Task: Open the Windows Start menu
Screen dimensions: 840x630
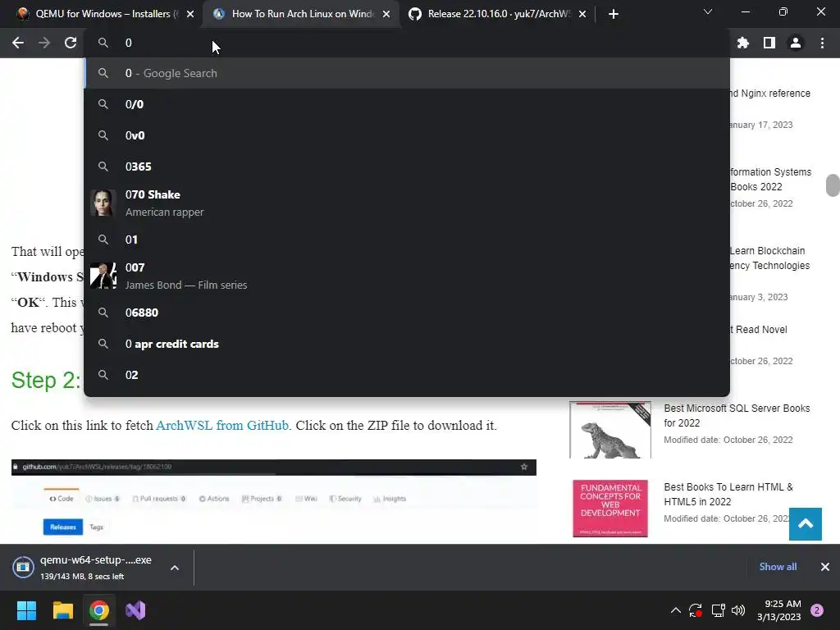Action: [x=26, y=610]
